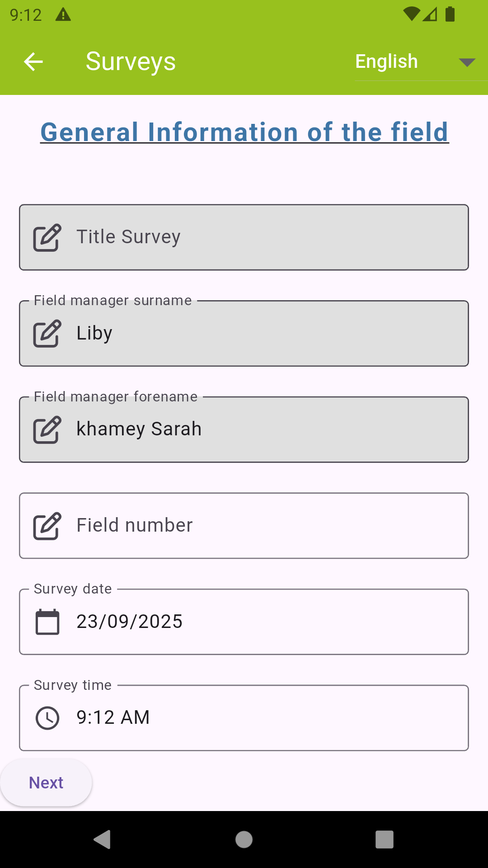This screenshot has width=488, height=868.
Task: Focus the Field number input
Action: (271, 526)
